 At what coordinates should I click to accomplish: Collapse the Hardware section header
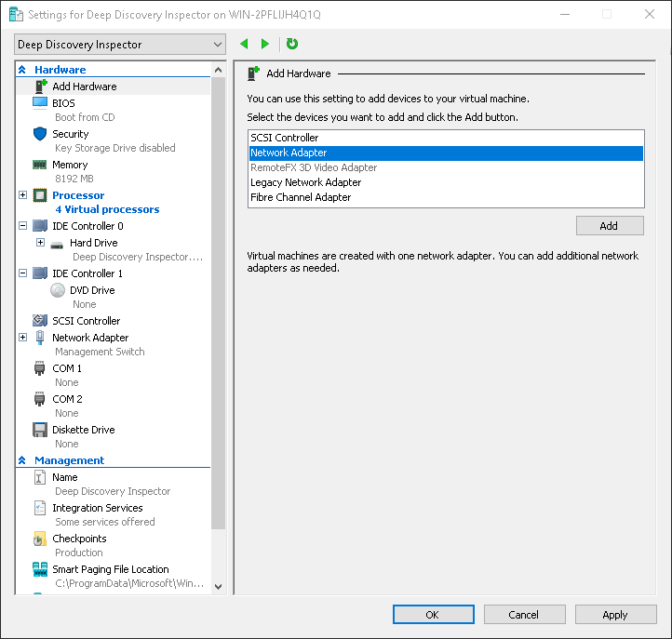tap(22, 70)
